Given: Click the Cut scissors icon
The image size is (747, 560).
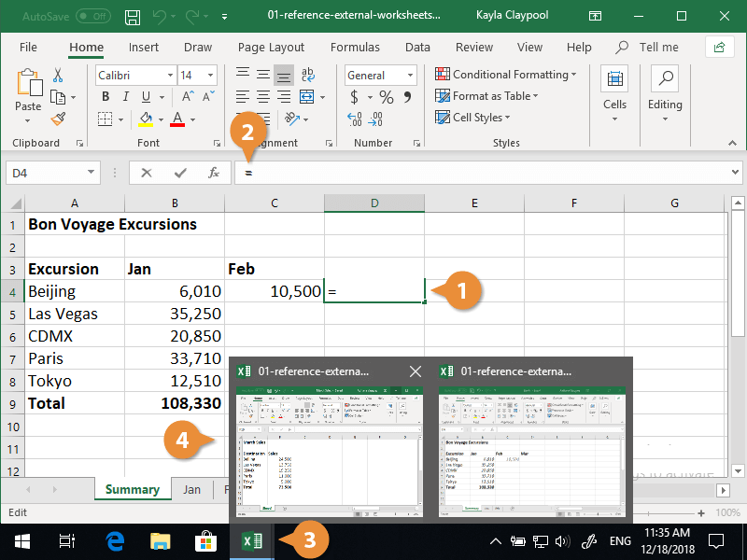Looking at the screenshot, I should (58, 76).
